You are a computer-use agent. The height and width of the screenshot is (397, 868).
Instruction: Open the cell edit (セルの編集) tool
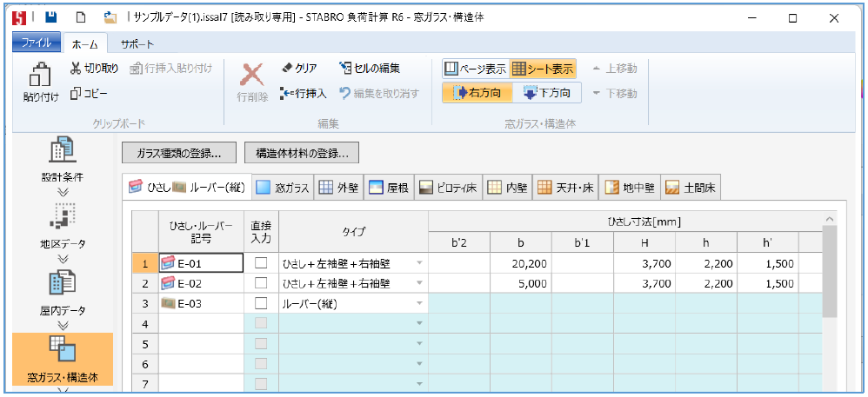click(345, 69)
